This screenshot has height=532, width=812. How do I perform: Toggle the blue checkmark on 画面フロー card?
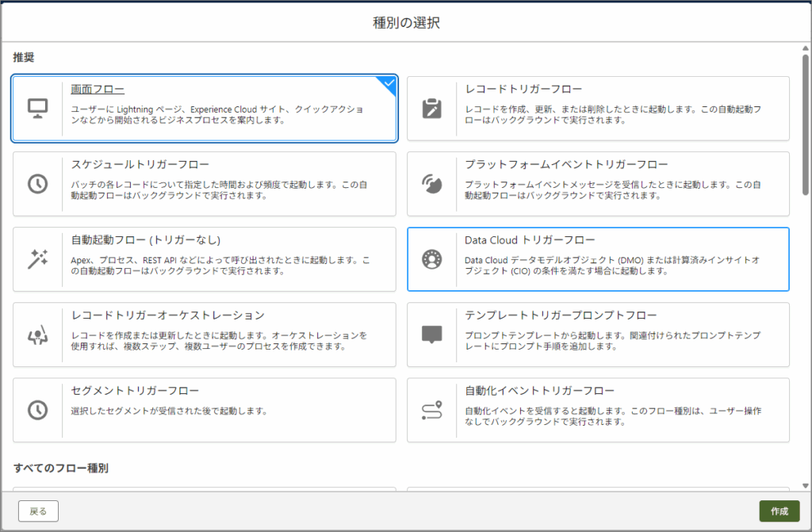point(389,82)
